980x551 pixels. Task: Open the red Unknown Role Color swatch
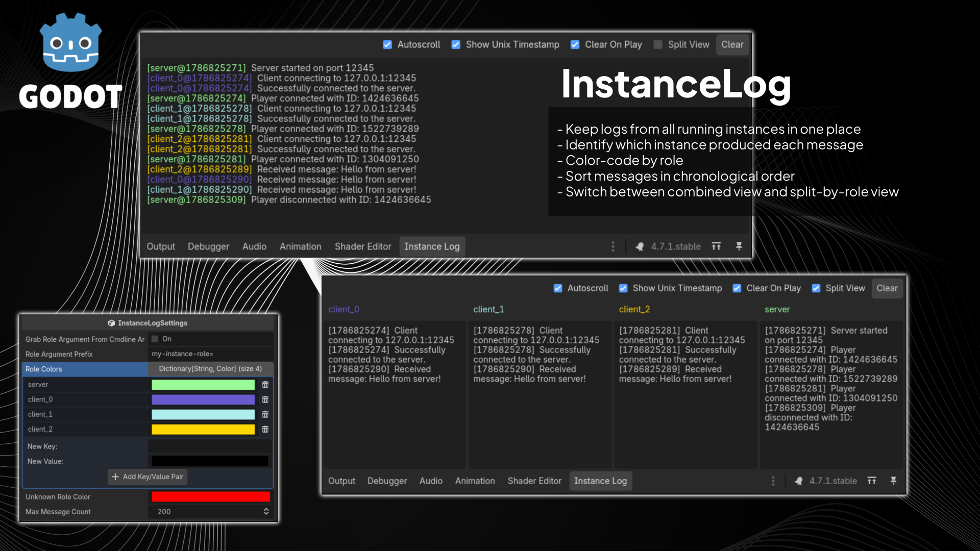pyautogui.click(x=211, y=496)
